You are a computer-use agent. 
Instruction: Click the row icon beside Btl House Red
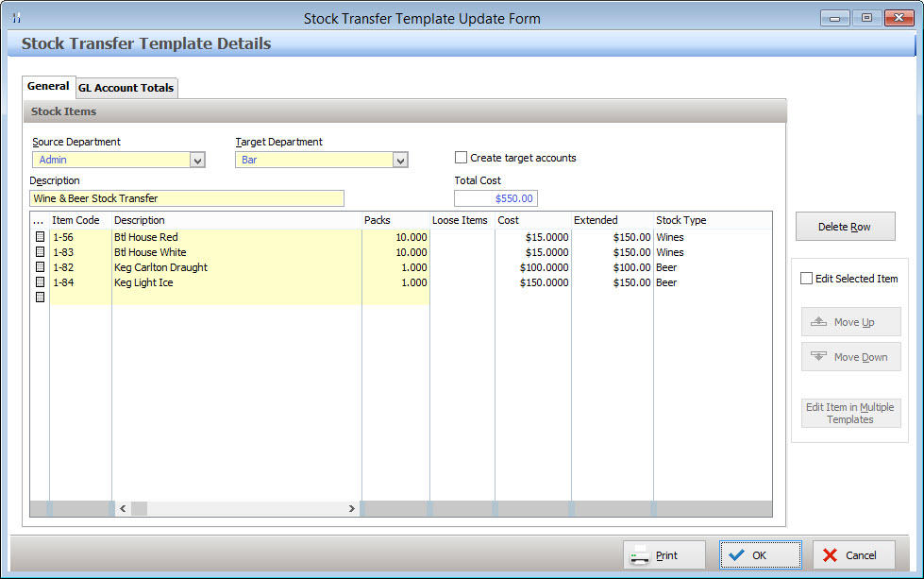click(x=39, y=237)
